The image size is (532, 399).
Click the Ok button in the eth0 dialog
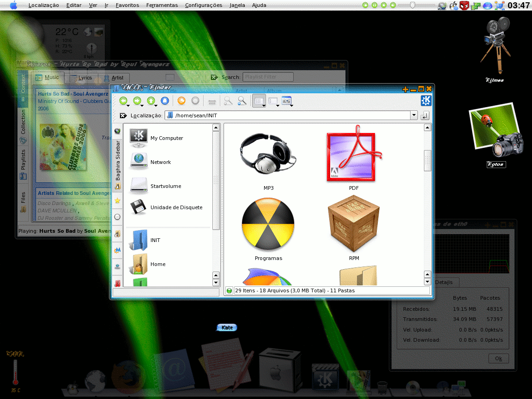tap(498, 358)
